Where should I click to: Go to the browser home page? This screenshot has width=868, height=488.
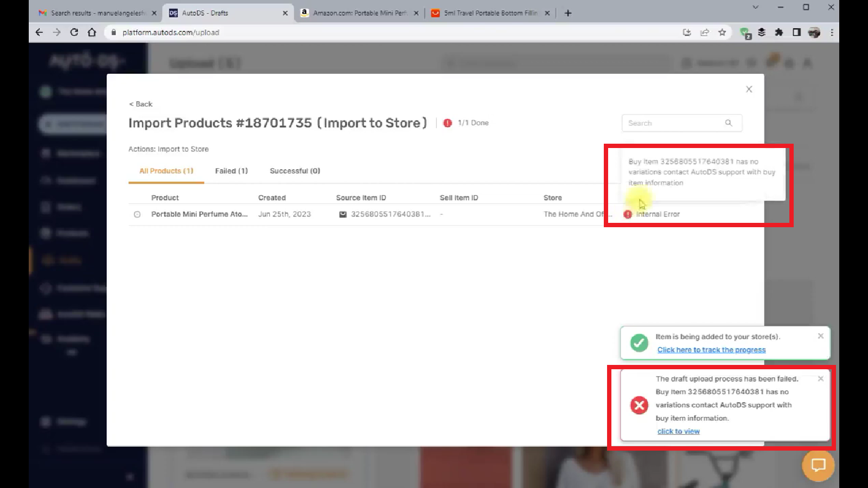point(92,33)
